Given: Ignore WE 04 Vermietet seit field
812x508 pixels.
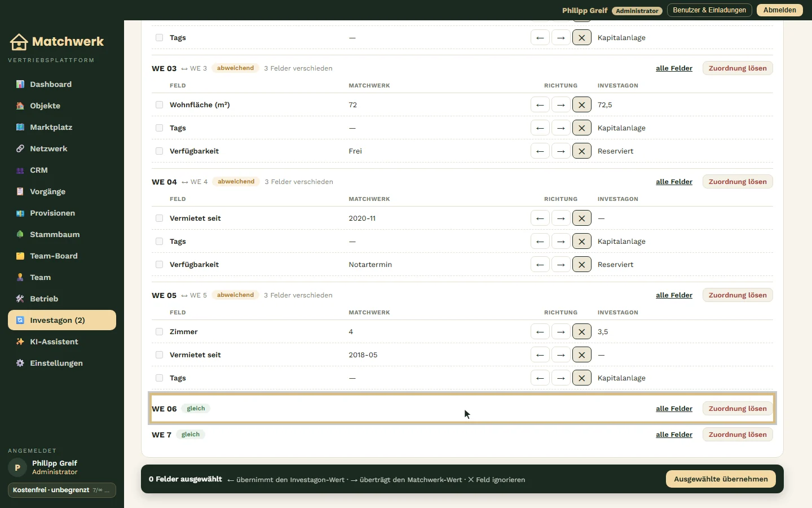Looking at the screenshot, I should [x=582, y=218].
